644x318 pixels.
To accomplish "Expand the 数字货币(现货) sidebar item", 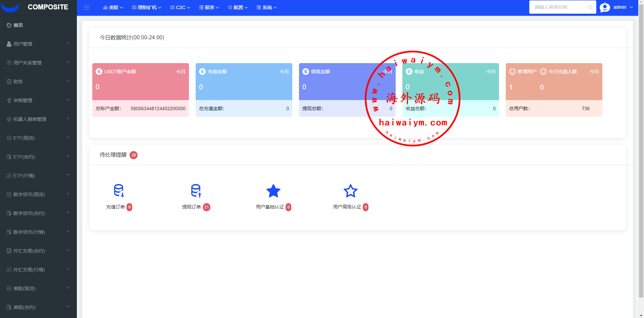I will pyautogui.click(x=38, y=194).
